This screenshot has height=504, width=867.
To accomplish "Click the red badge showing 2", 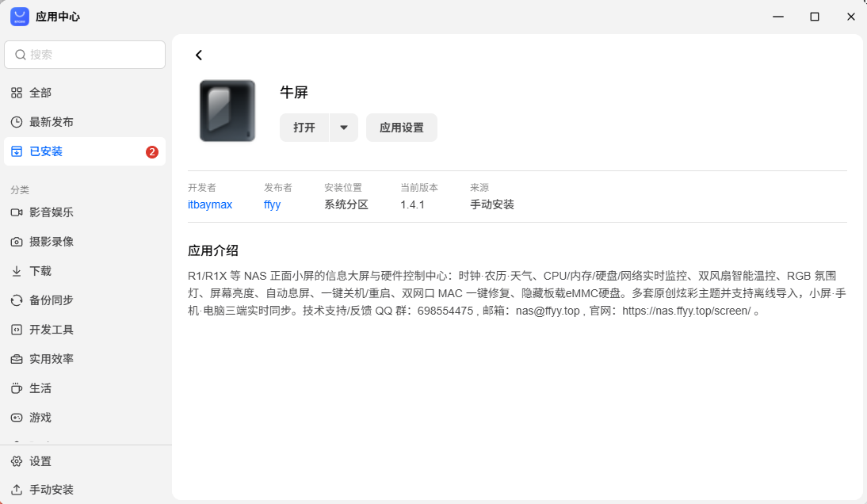I will [x=152, y=152].
